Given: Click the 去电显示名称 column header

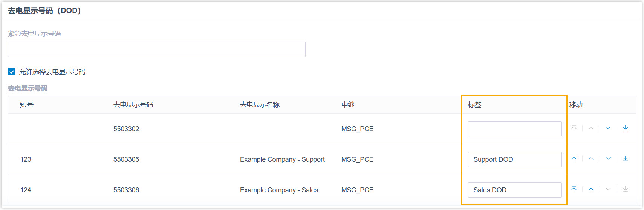Looking at the screenshot, I should click(x=260, y=105).
